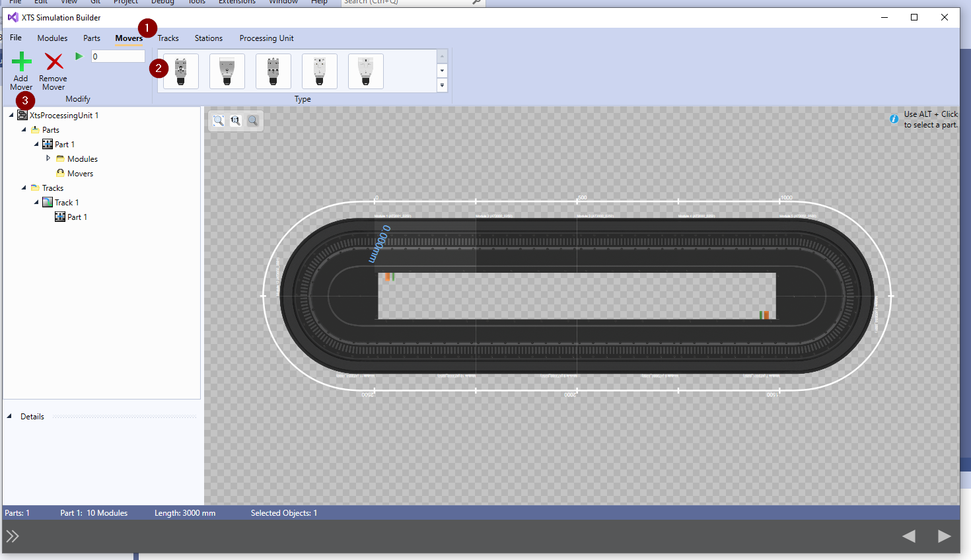Collapse the Part 1 node under Parts

(36, 144)
